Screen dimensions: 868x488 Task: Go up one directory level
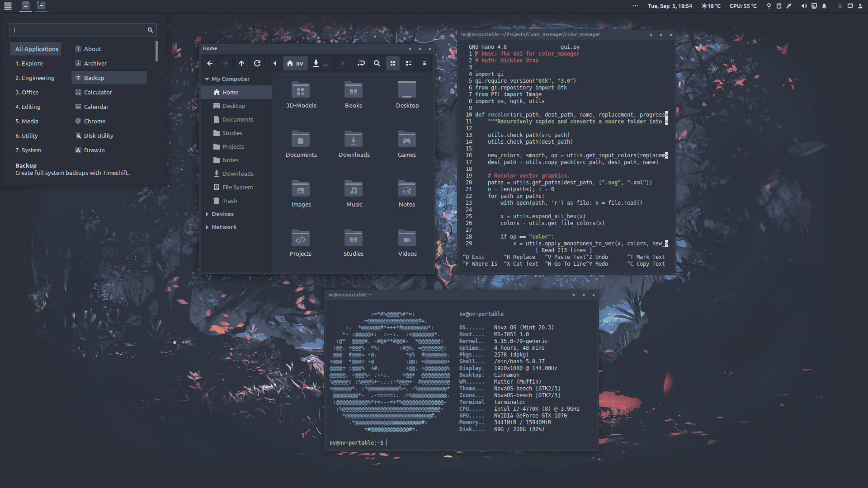point(241,63)
